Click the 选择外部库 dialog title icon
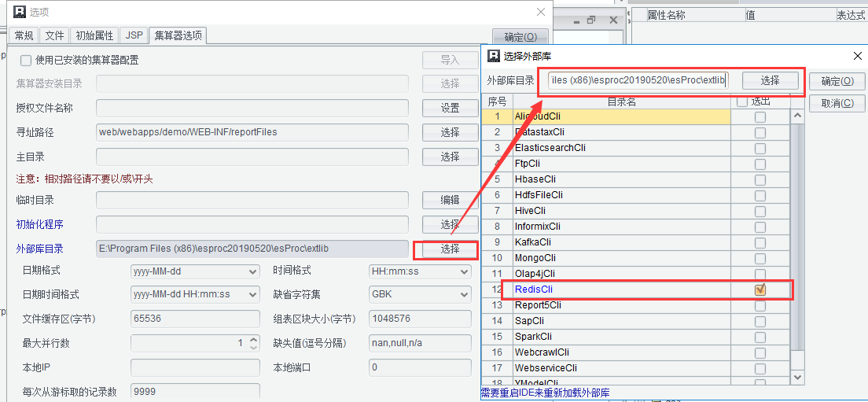Image resolution: width=868 pixels, height=402 pixels. point(494,56)
